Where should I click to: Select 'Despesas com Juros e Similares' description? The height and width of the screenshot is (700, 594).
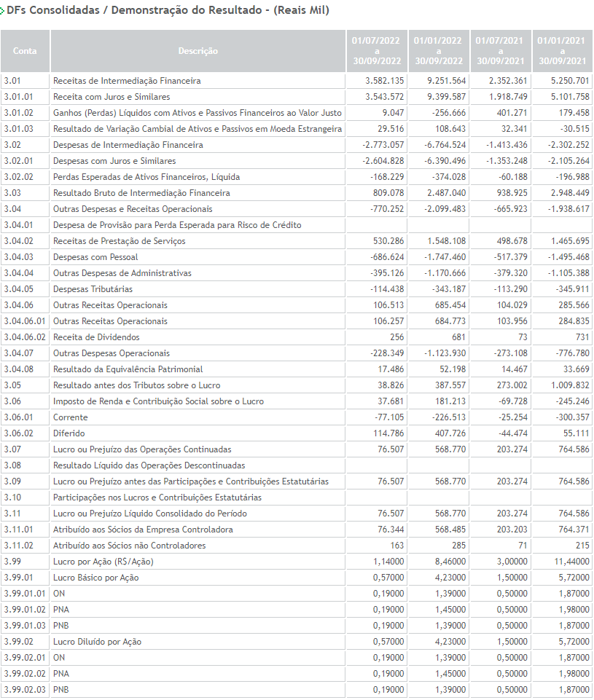[x=114, y=161]
